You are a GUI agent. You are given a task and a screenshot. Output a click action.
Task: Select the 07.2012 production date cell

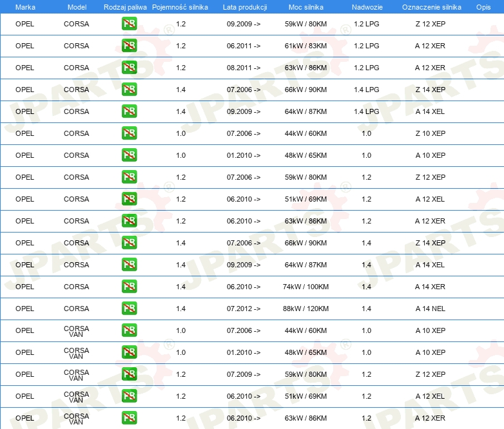coord(244,309)
